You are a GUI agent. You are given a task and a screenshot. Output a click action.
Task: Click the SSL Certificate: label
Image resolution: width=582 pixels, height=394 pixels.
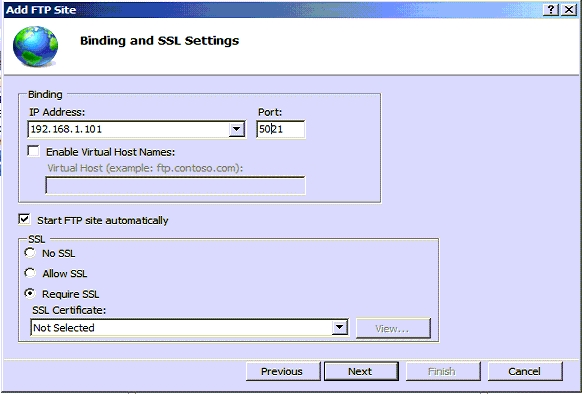(x=69, y=310)
